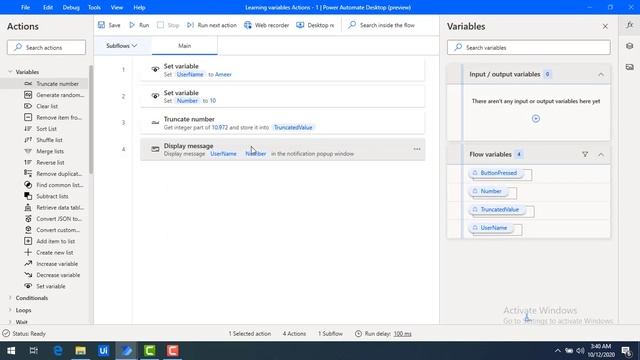This screenshot has width=640, height=360.
Task: Click the fx variables pane icon
Action: (x=629, y=25)
